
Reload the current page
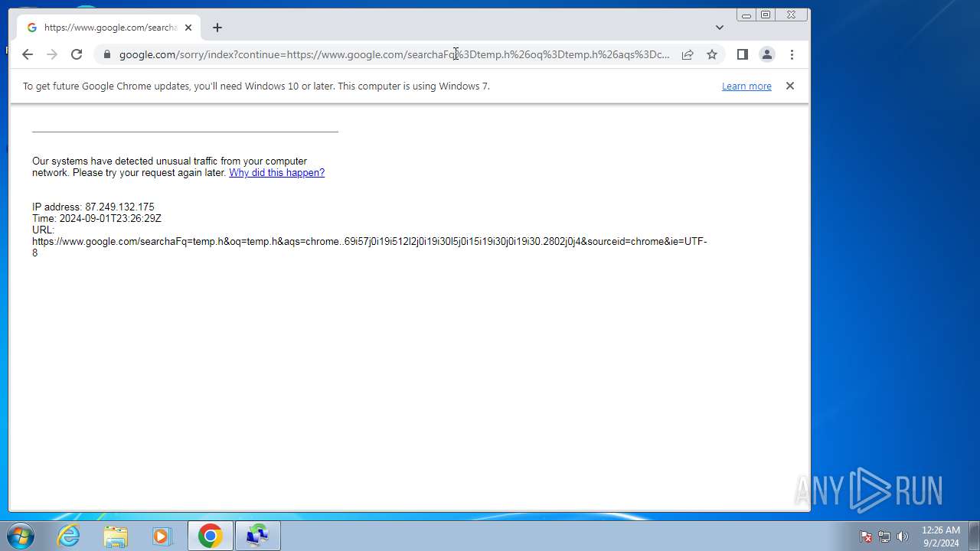[77, 54]
